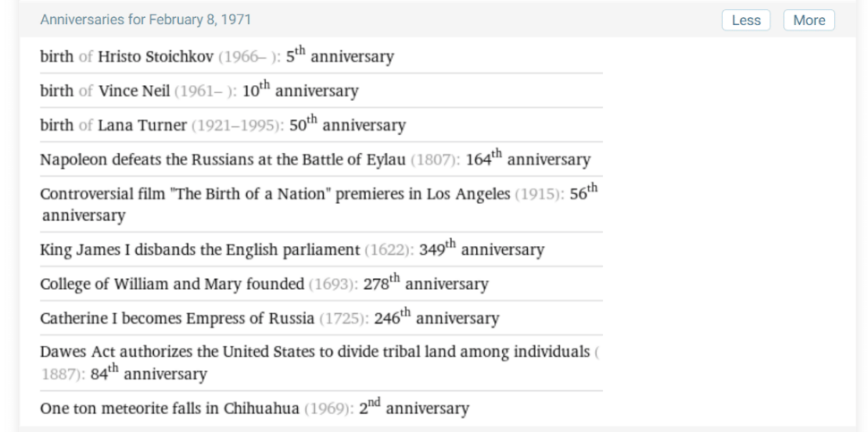Viewport: 868px width, 432px height.
Task: Select Lana Turner name
Action: click(142, 125)
